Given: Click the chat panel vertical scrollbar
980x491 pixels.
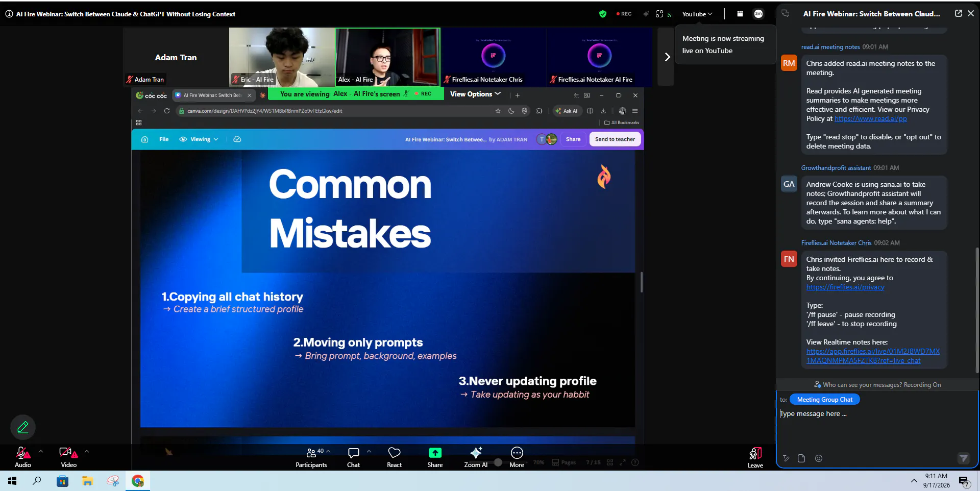Looking at the screenshot, I should 977,309.
